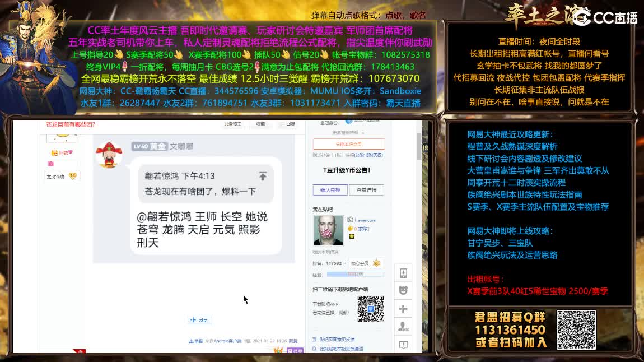Click the text 程普及久战熟谋深度解析
The image size is (644, 362).
(512, 147)
